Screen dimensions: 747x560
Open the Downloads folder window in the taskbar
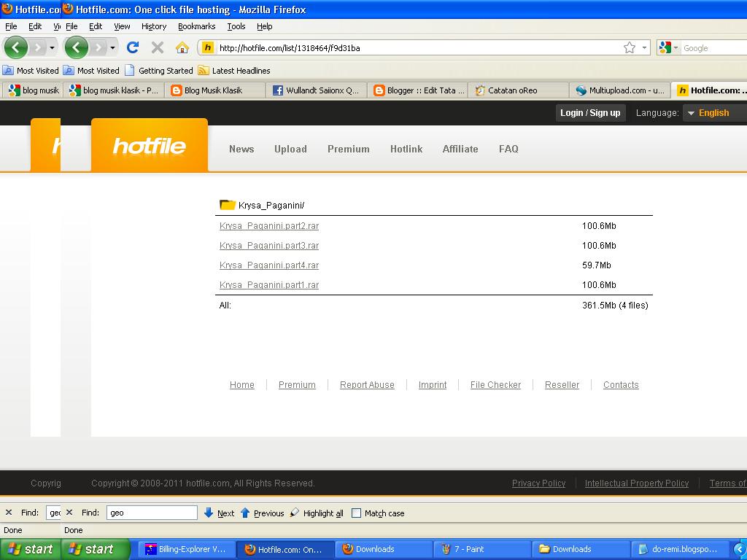click(x=580, y=549)
